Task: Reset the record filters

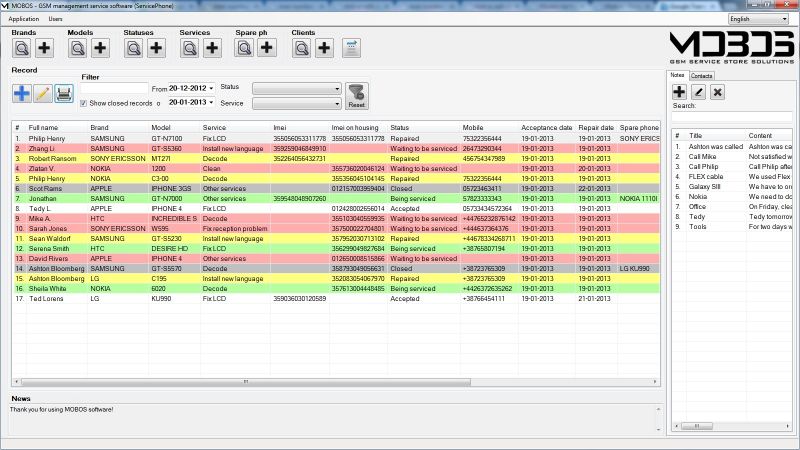Action: point(357,96)
